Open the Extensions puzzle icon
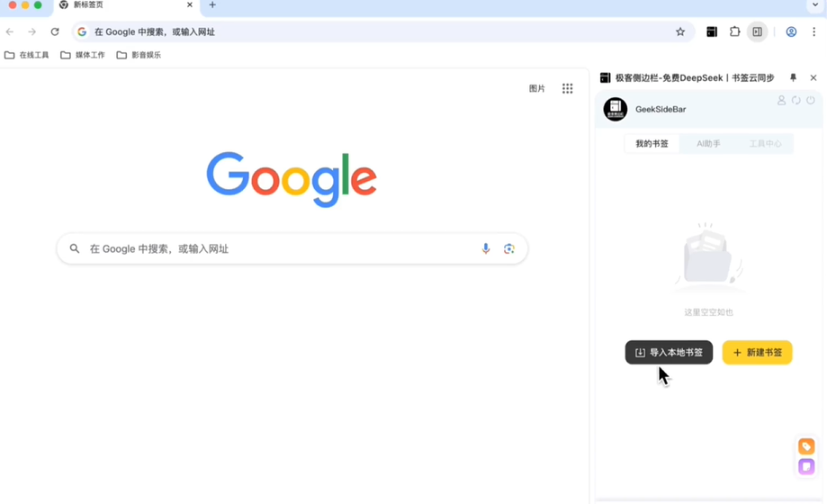827x504 pixels. (734, 31)
